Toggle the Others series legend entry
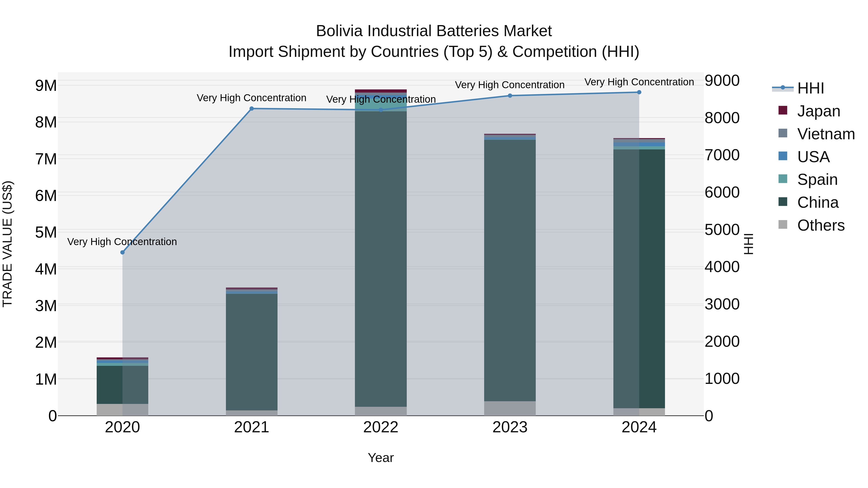The width and height of the screenshot is (868, 488). (x=811, y=225)
